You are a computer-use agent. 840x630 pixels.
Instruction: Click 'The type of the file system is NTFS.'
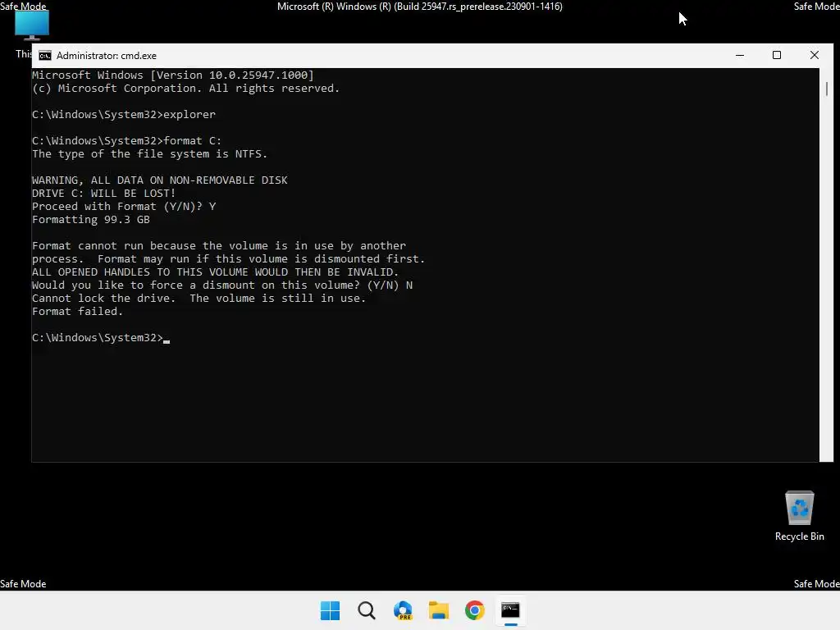click(149, 154)
